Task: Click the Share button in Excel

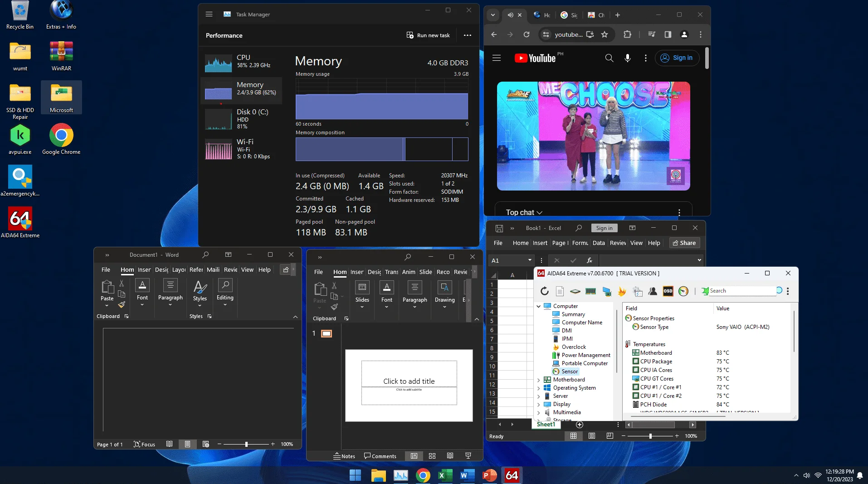Action: (684, 243)
